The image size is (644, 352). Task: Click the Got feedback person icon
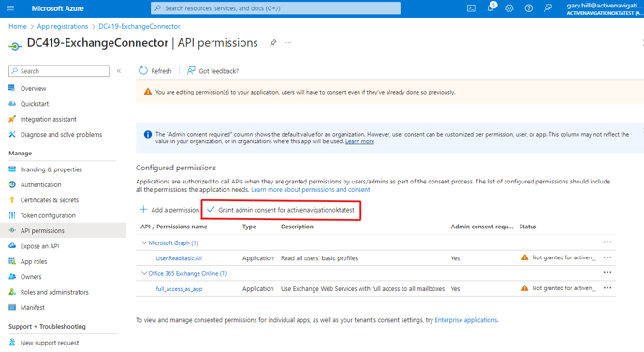191,70
